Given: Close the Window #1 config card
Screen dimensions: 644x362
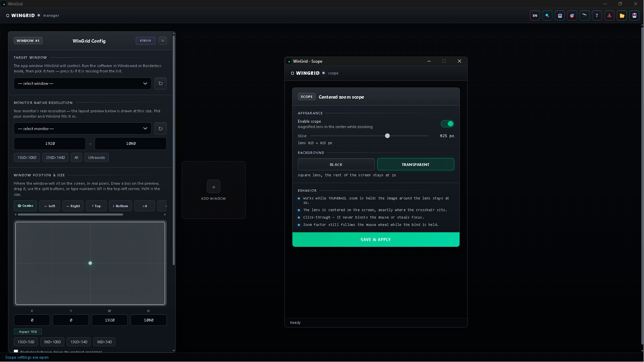Looking at the screenshot, I should [163, 41].
